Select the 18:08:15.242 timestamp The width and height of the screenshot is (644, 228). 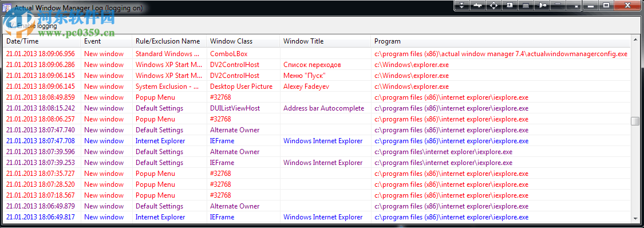pyautogui.click(x=41, y=108)
